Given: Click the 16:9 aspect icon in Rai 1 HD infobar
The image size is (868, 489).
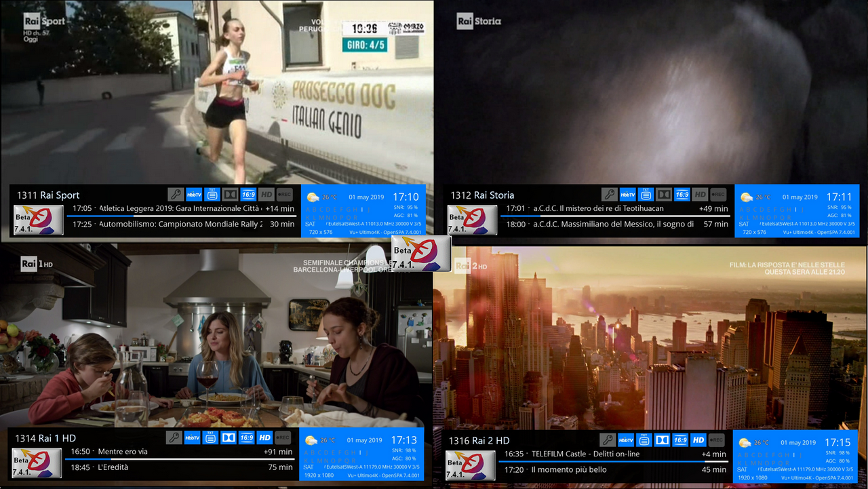Looking at the screenshot, I should point(247,438).
